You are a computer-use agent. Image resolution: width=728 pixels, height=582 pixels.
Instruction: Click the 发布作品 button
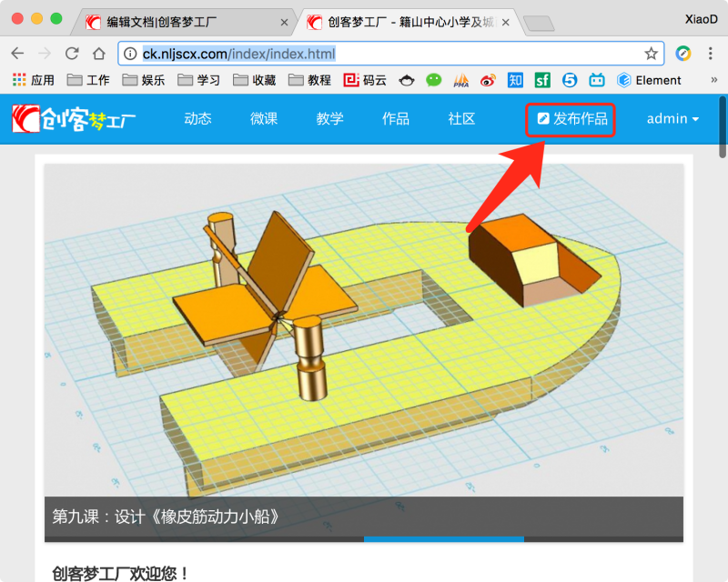(x=571, y=119)
